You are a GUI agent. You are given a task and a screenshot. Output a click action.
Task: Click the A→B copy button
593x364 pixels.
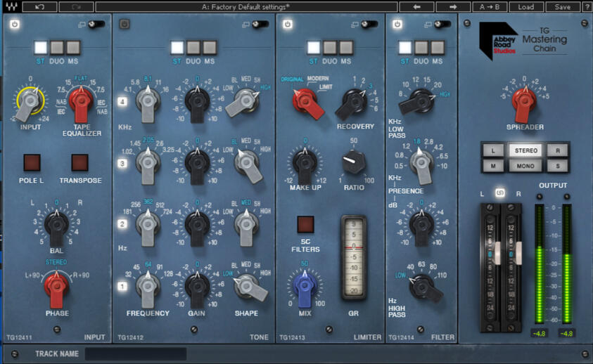pyautogui.click(x=490, y=6)
